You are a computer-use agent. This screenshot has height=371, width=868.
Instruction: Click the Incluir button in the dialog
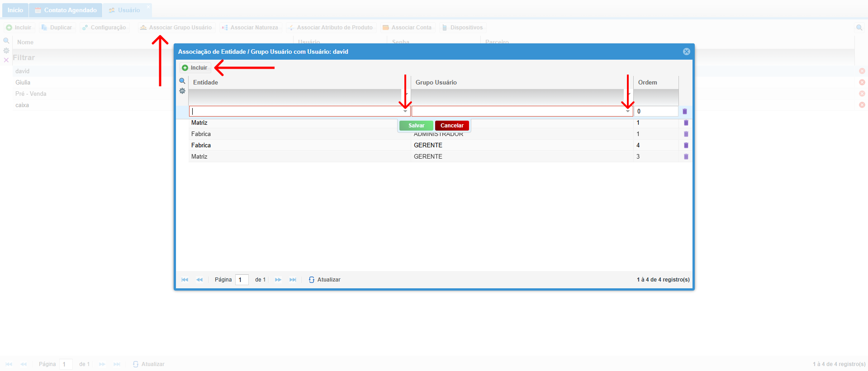point(195,68)
